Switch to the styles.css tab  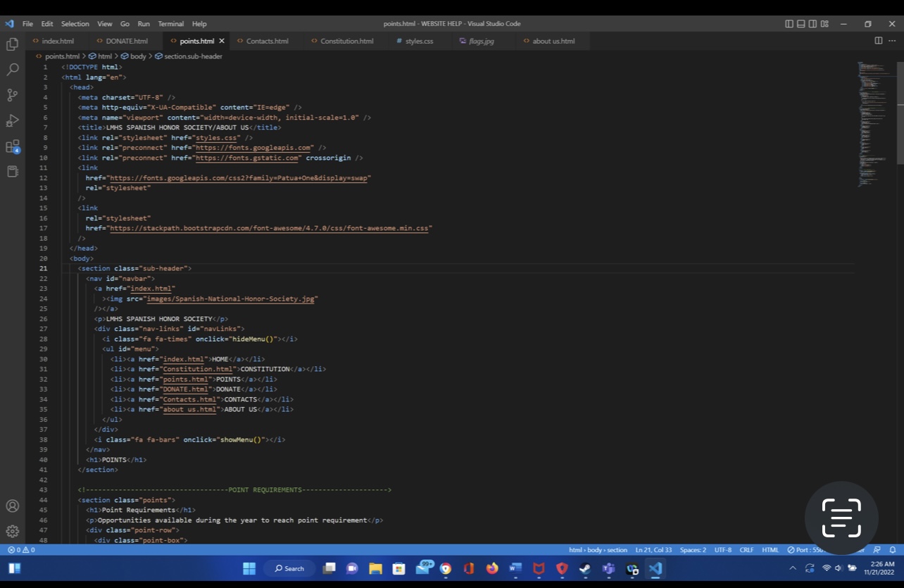coord(419,41)
